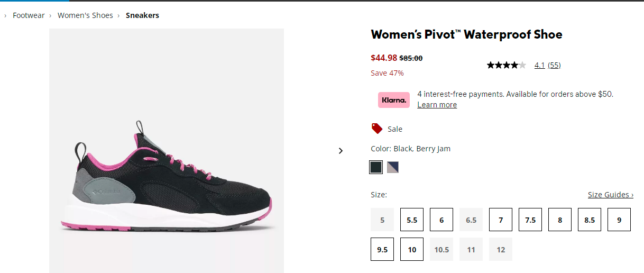Screen dimensions: 644x273
Task: Select the gray and navy color swatch
Action: tap(393, 167)
